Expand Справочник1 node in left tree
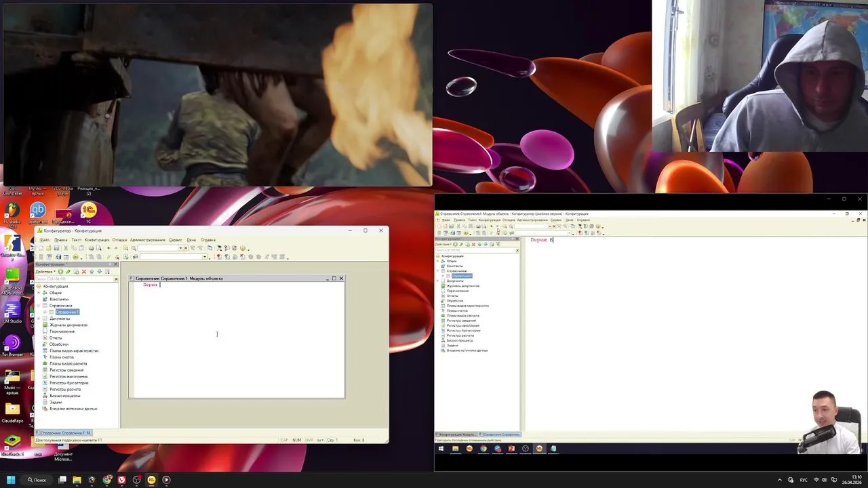868x488 pixels. pyautogui.click(x=45, y=312)
